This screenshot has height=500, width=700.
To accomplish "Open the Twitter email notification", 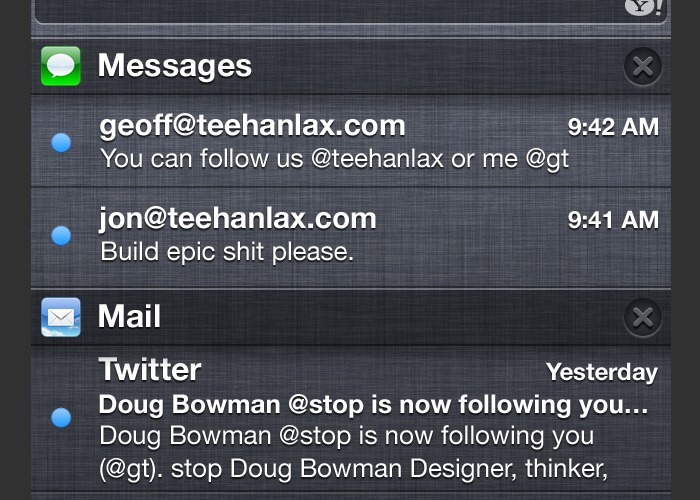I will [351, 420].
